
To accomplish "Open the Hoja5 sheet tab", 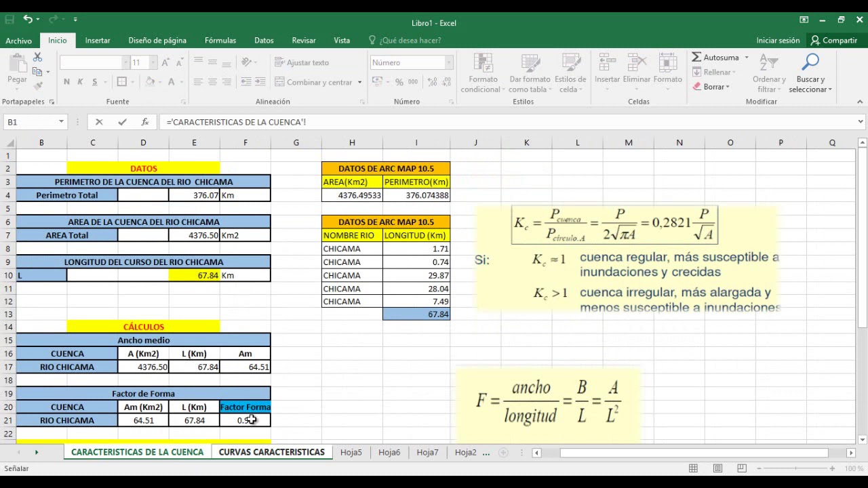I will click(351, 452).
